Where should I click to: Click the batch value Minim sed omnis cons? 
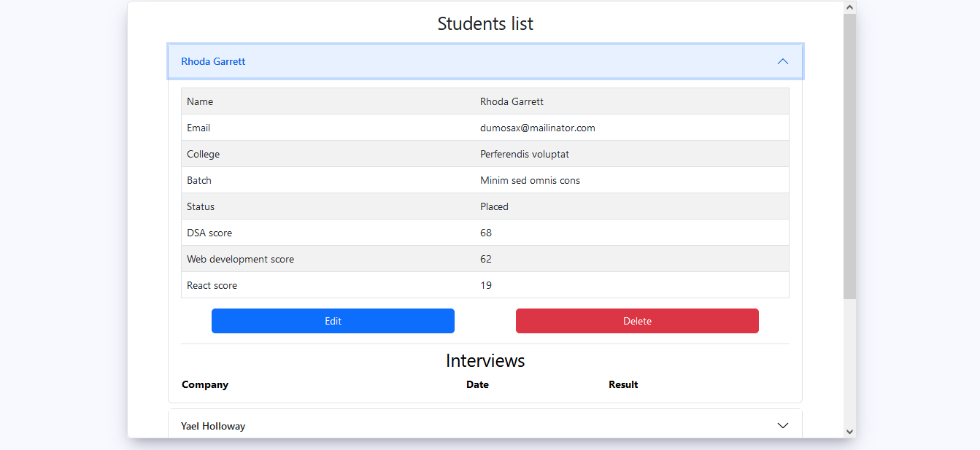click(x=530, y=180)
